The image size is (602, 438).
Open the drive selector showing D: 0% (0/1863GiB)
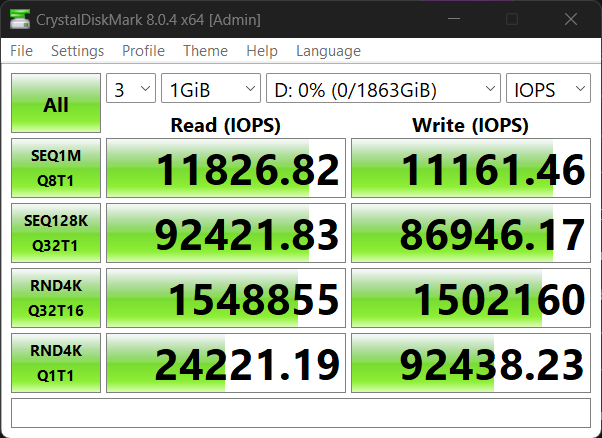[383, 88]
